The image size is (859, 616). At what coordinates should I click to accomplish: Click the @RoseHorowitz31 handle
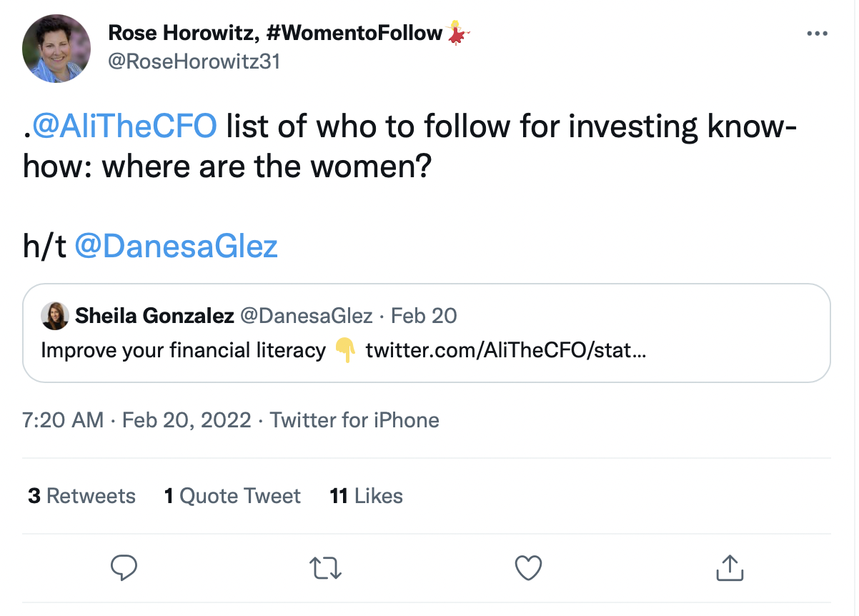pyautogui.click(x=194, y=61)
